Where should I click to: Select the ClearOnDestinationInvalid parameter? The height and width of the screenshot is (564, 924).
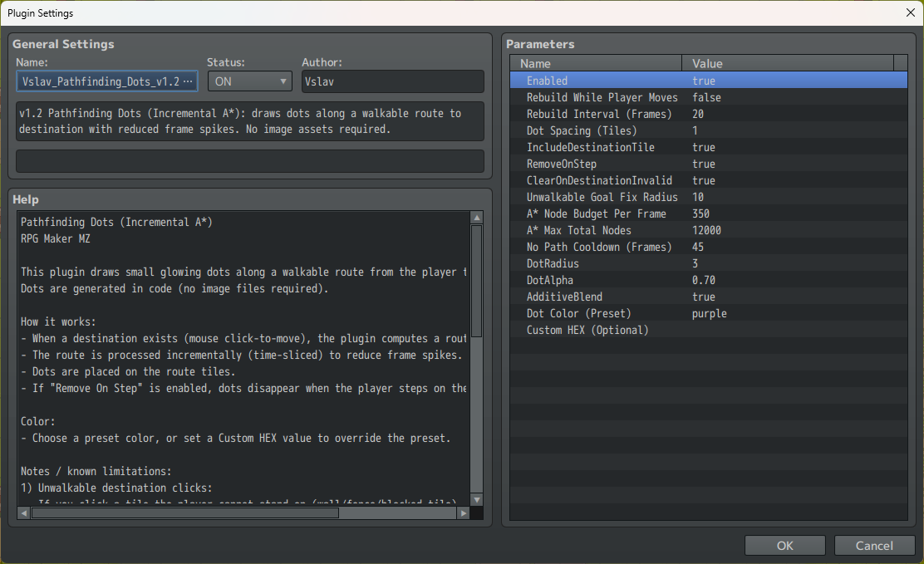click(708, 180)
